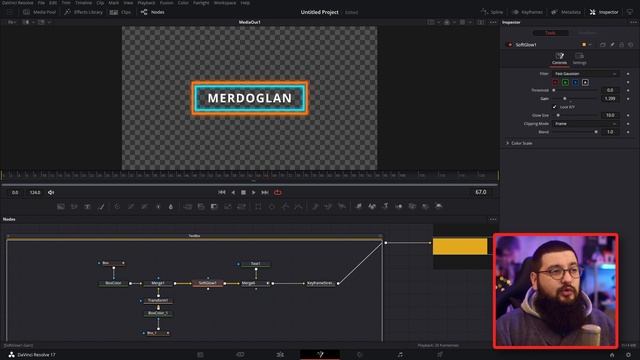Toggle keyframe dot for Blend
This screenshot has width=640, height=360.
(x=628, y=132)
